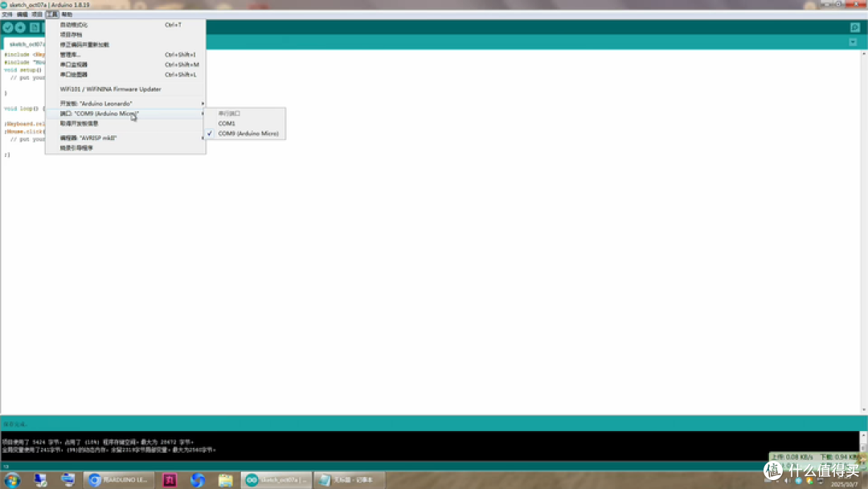Open the blue swirl browser taskbar icon
The height and width of the screenshot is (489, 868).
pyautogui.click(x=198, y=480)
